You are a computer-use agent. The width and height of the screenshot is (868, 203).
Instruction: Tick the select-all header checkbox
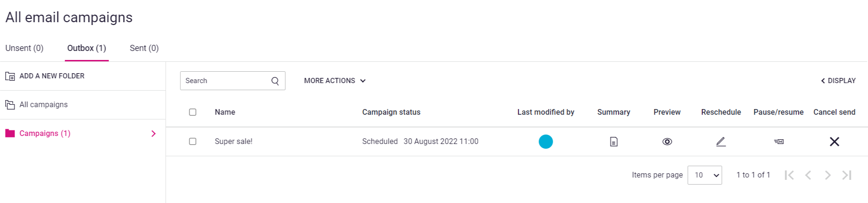192,112
